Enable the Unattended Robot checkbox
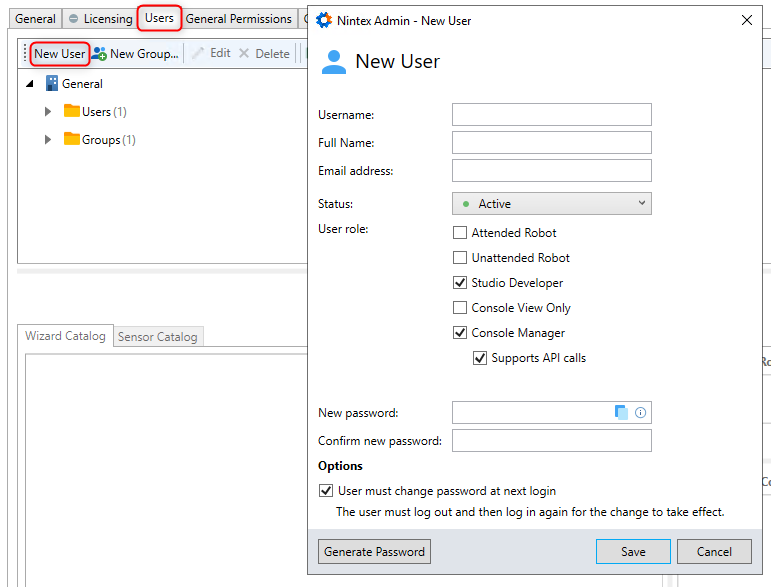 460,258
